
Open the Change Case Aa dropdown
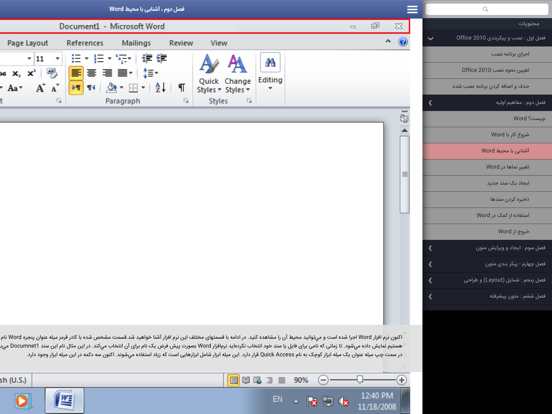(x=15, y=88)
